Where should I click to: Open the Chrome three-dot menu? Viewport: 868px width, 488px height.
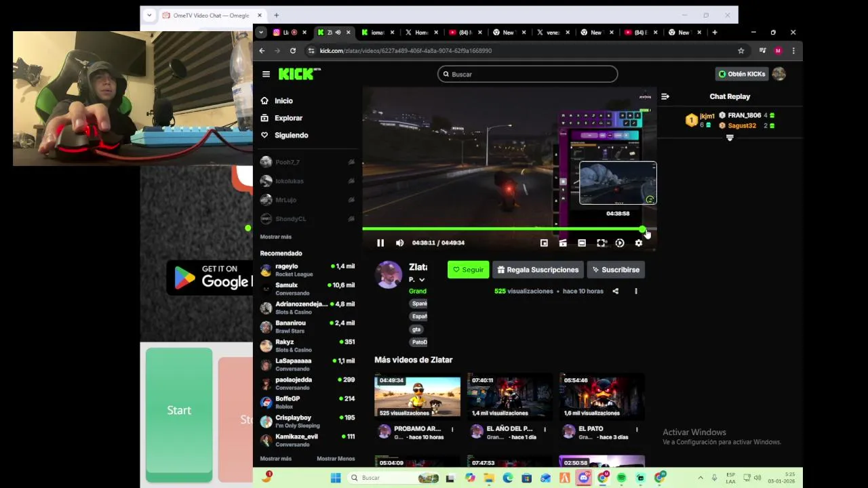pos(793,51)
